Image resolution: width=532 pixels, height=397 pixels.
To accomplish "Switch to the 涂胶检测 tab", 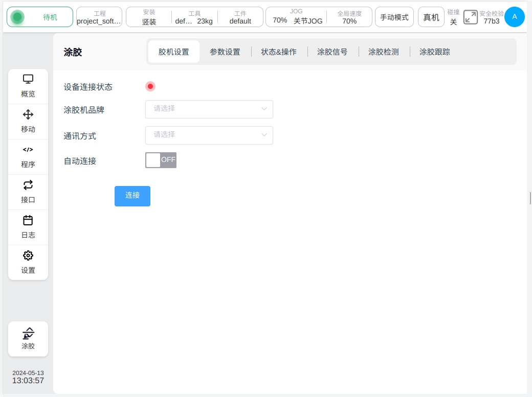I will [x=383, y=52].
